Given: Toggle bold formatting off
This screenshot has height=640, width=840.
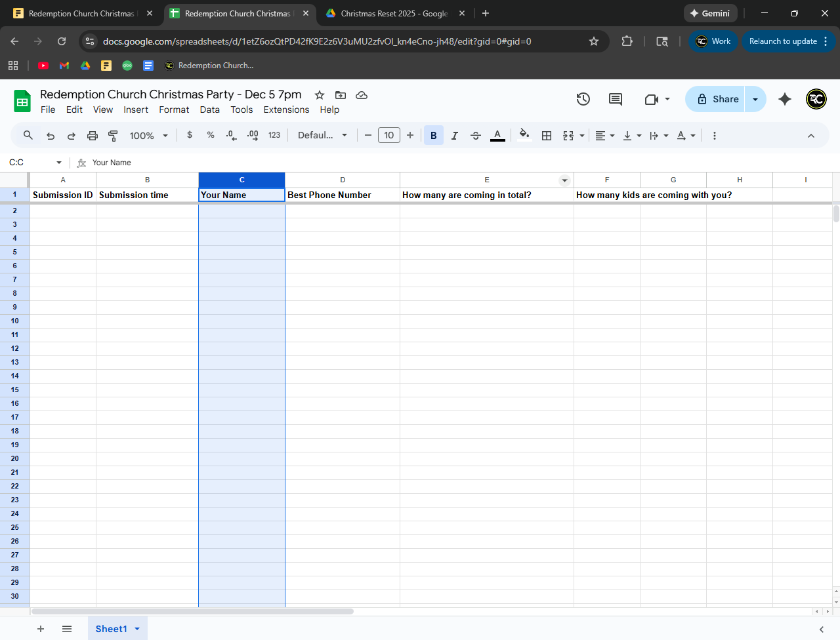Looking at the screenshot, I should [x=433, y=136].
